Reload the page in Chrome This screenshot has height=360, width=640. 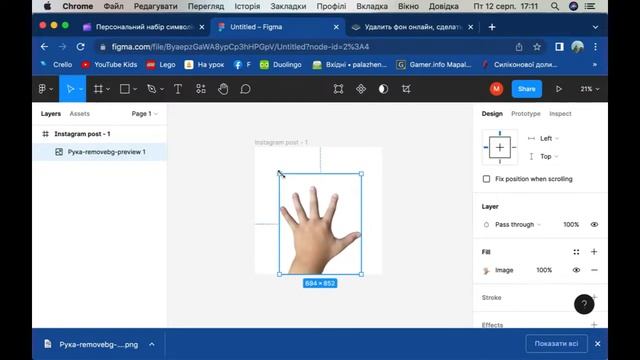pos(80,47)
